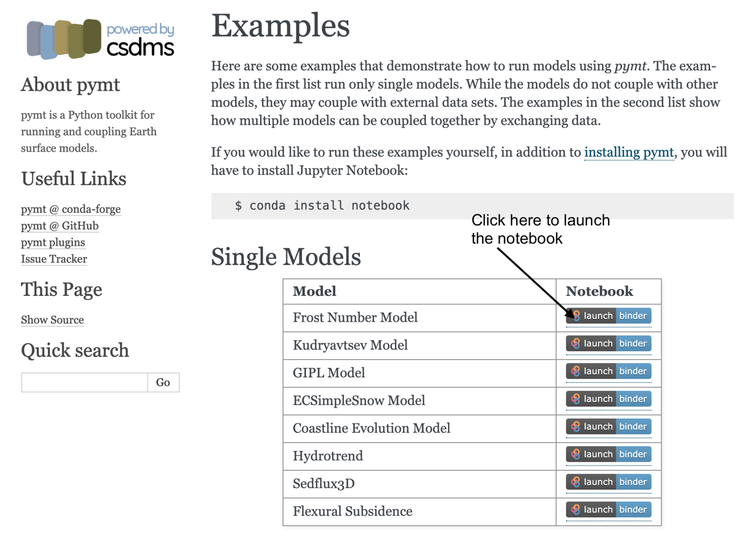Launch binder for ECSimpleSnow Model

click(x=608, y=399)
